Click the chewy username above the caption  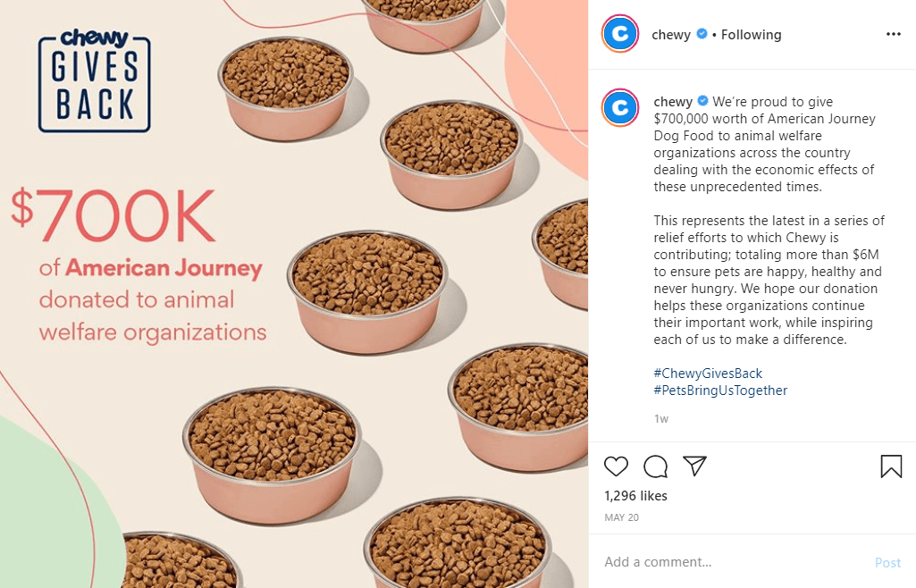click(673, 101)
